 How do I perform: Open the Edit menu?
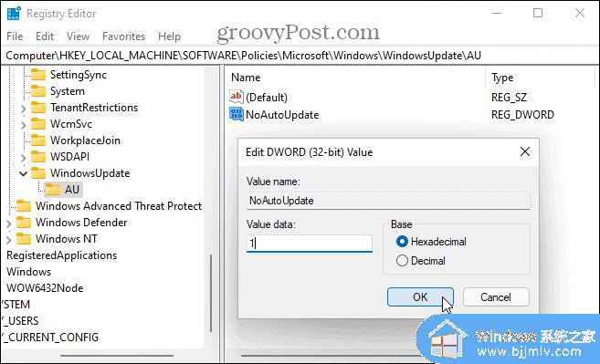[x=45, y=36]
